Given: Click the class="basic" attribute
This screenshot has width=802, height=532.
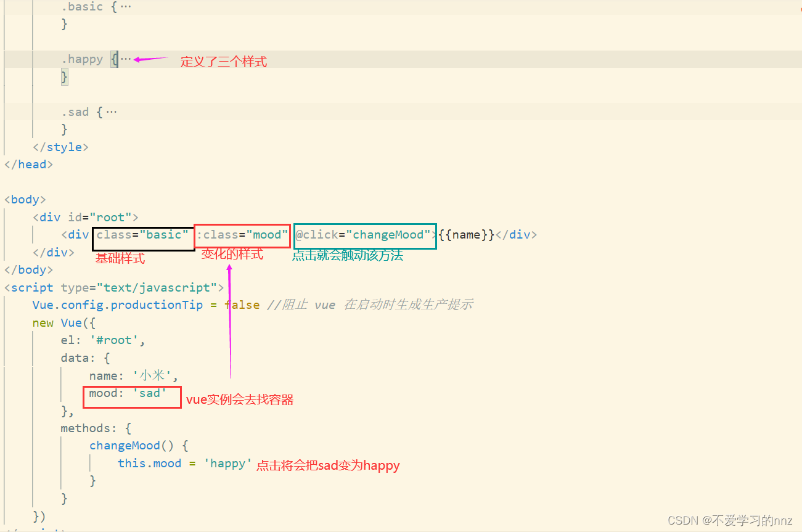Looking at the screenshot, I should coord(143,234).
